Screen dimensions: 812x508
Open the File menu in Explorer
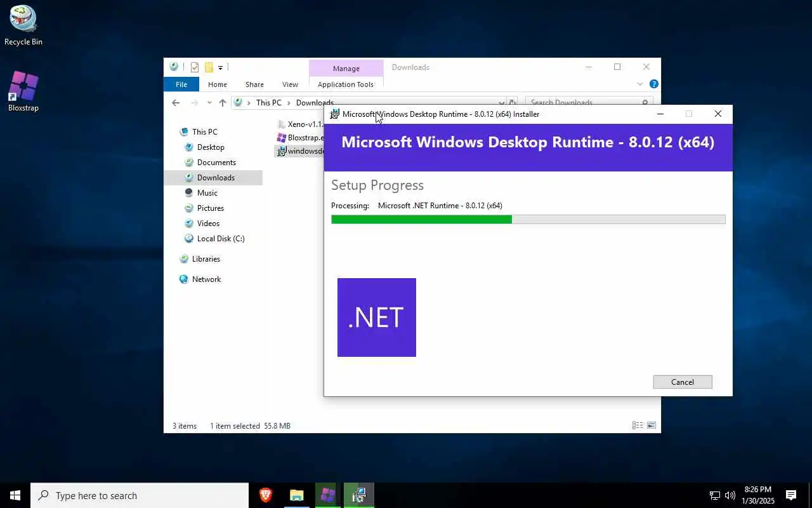(x=181, y=84)
